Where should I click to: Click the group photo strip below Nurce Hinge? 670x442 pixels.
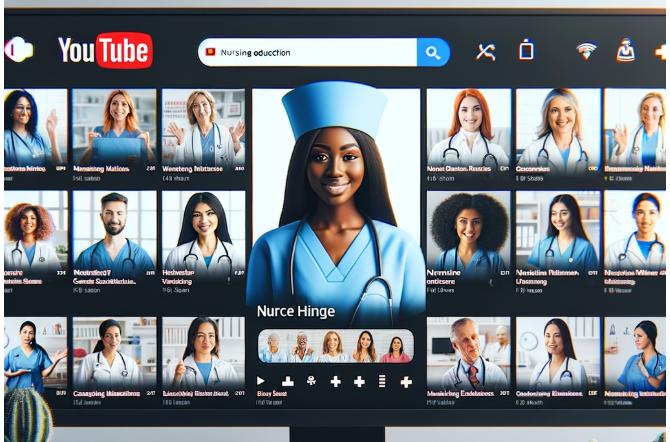click(335, 346)
